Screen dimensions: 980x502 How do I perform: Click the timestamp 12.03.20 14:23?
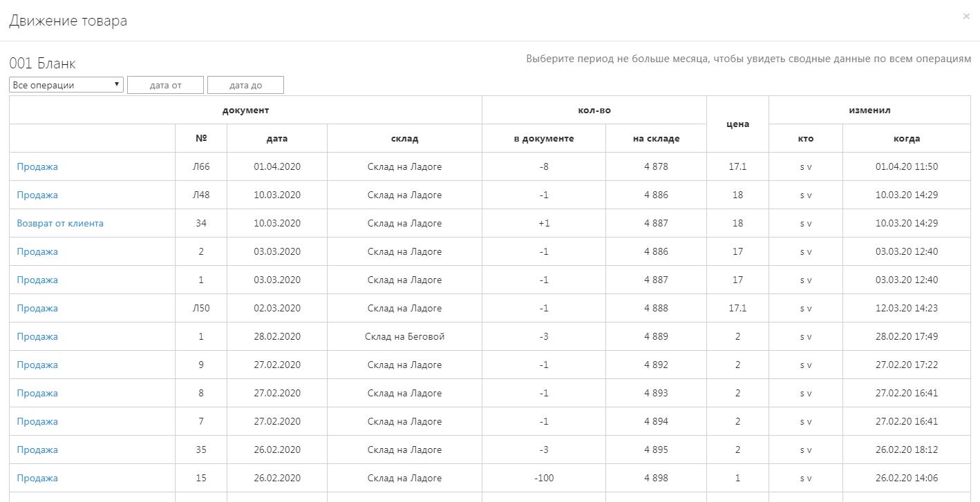tap(907, 308)
